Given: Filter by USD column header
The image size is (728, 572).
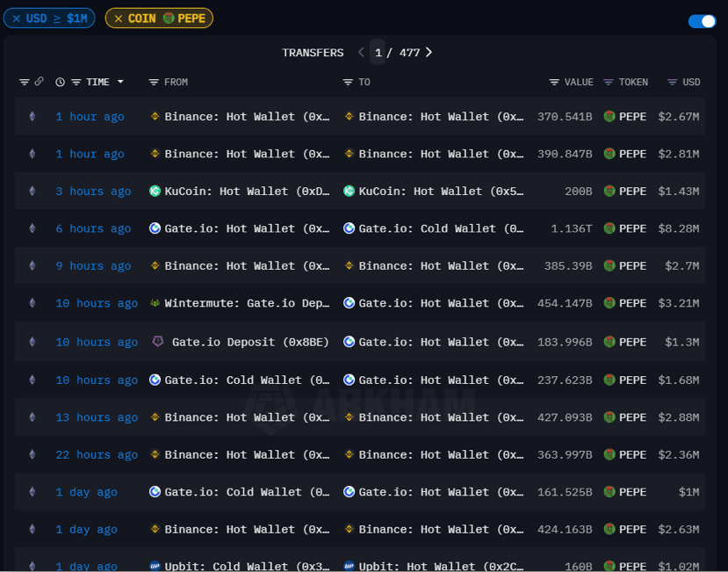Looking at the screenshot, I should click(684, 83).
